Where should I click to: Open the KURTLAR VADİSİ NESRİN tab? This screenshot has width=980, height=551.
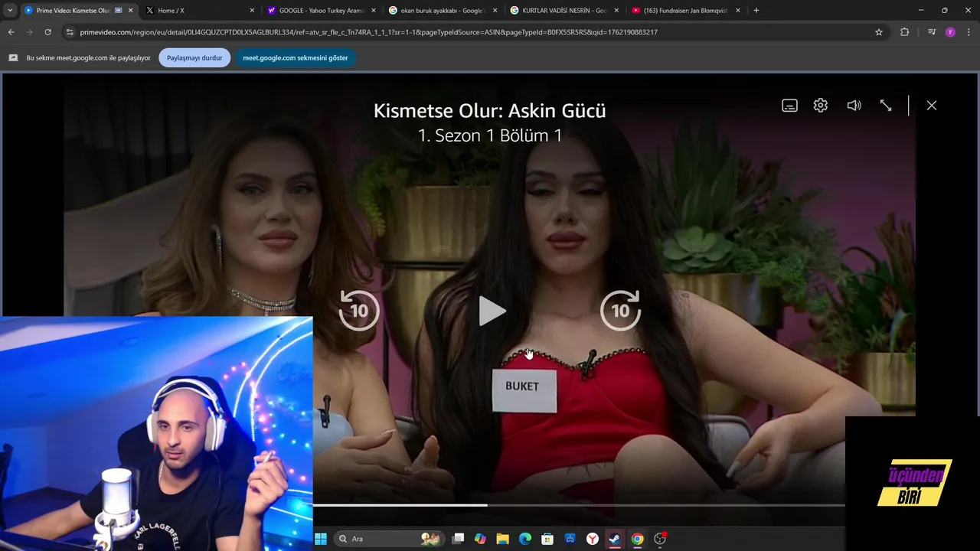564,11
